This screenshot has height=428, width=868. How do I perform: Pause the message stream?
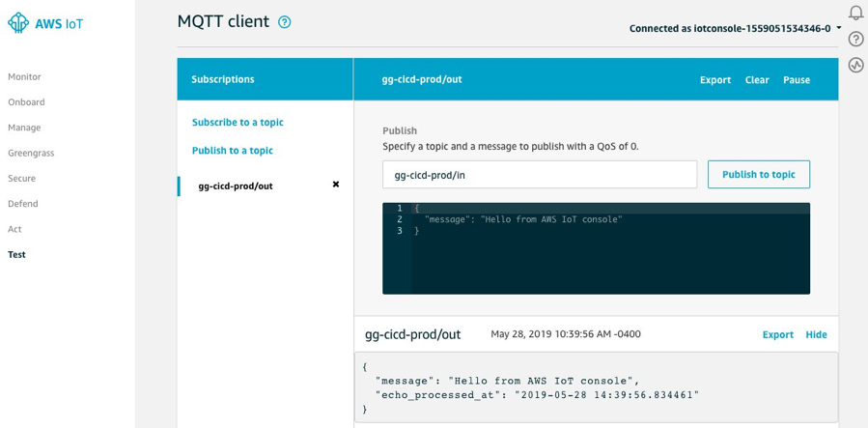pyautogui.click(x=797, y=80)
